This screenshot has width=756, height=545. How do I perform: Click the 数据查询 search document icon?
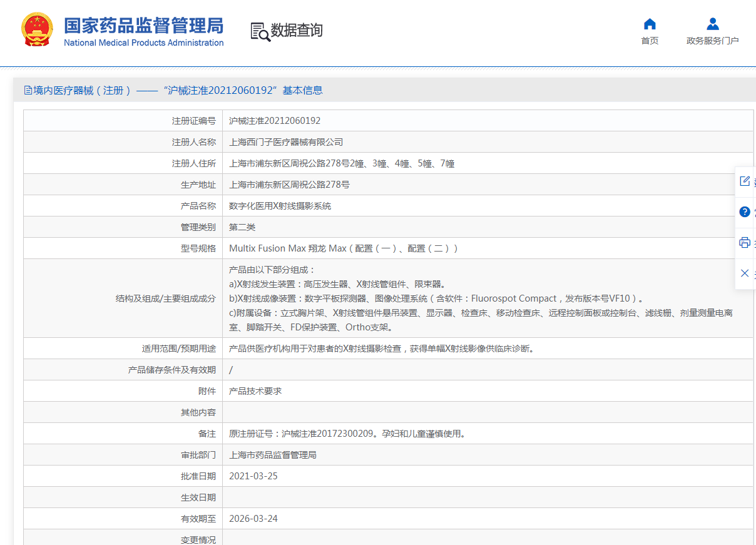[260, 31]
